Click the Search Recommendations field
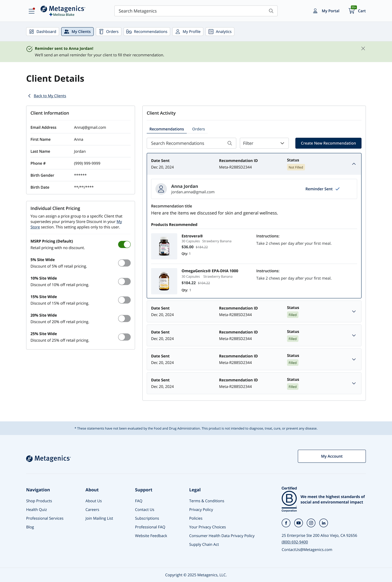Viewport: 392px width, 582px height. (x=191, y=143)
